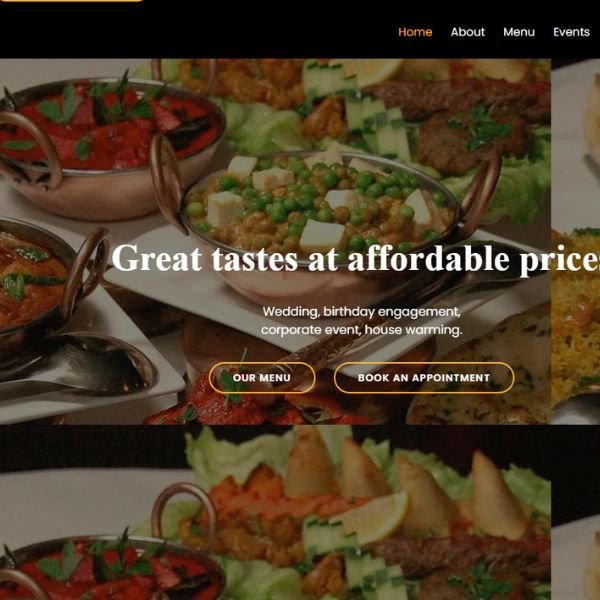Image resolution: width=600 pixels, height=600 pixels.
Task: Click the 'Great tastes at affordable prices' headline
Action: click(x=355, y=258)
